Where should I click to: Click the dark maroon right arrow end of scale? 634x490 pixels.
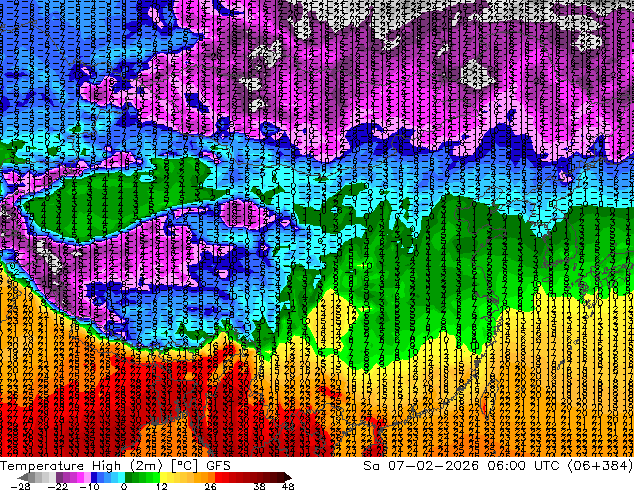[x=287, y=477]
